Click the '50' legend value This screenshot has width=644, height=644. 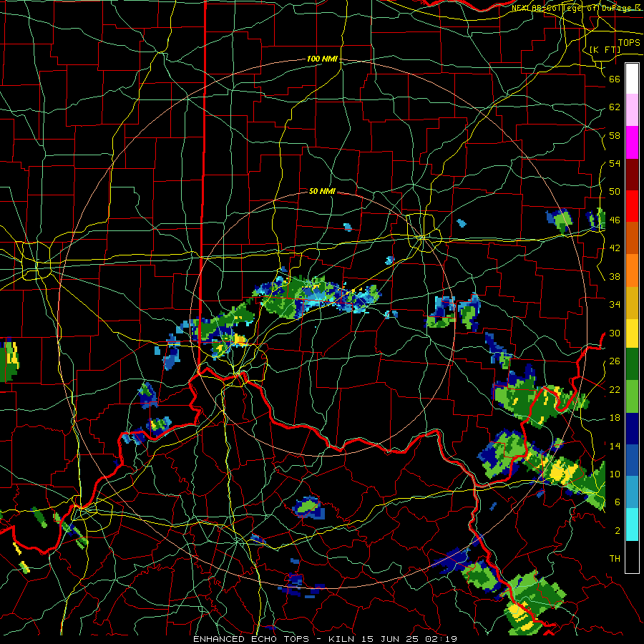point(615,192)
